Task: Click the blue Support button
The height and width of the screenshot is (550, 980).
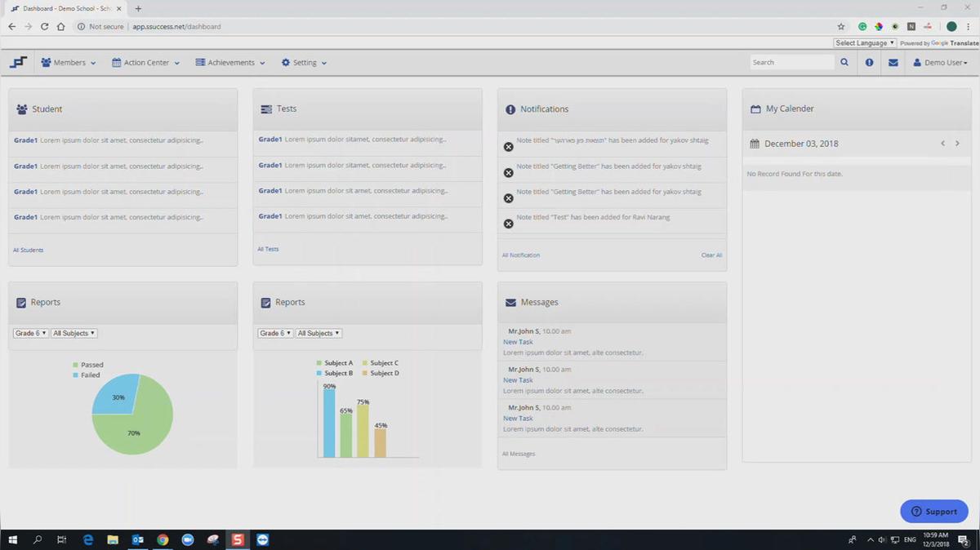Action: (934, 512)
